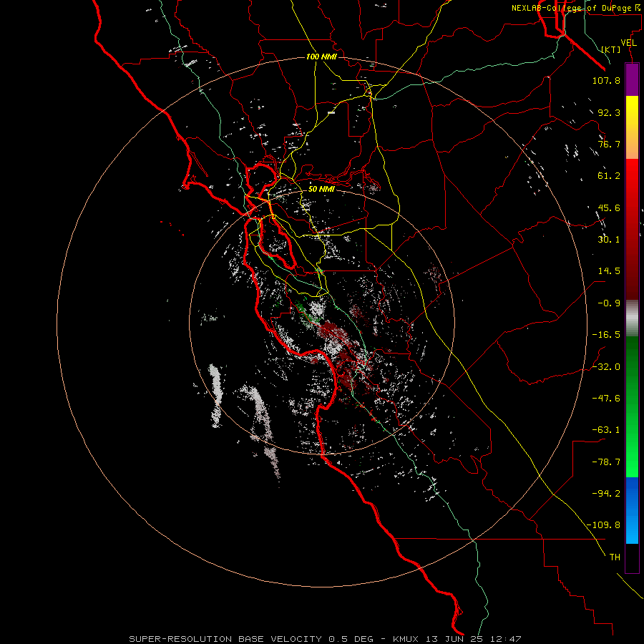Click the purple segment of the velocity color bar

pyautogui.click(x=632, y=80)
